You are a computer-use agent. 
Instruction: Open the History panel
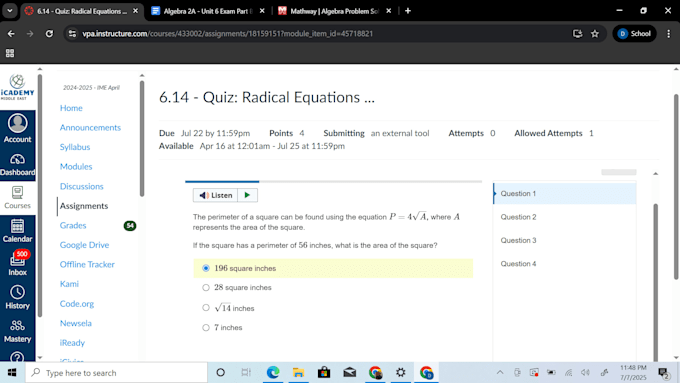pyautogui.click(x=17, y=298)
